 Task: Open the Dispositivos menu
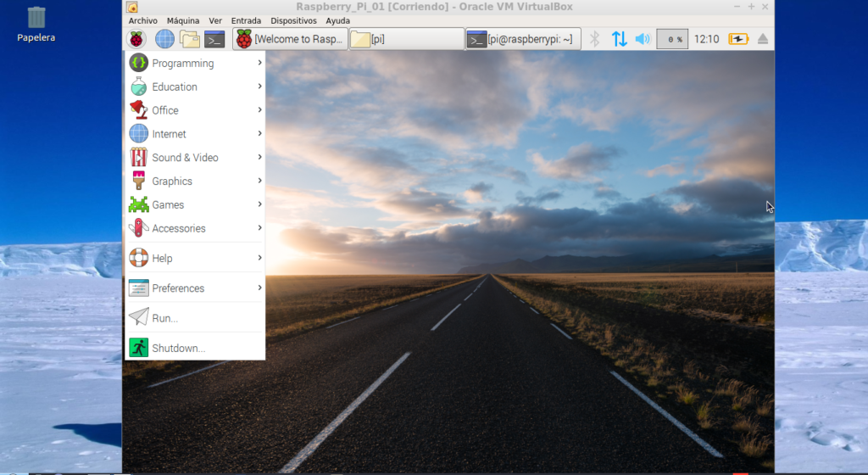pyautogui.click(x=293, y=20)
